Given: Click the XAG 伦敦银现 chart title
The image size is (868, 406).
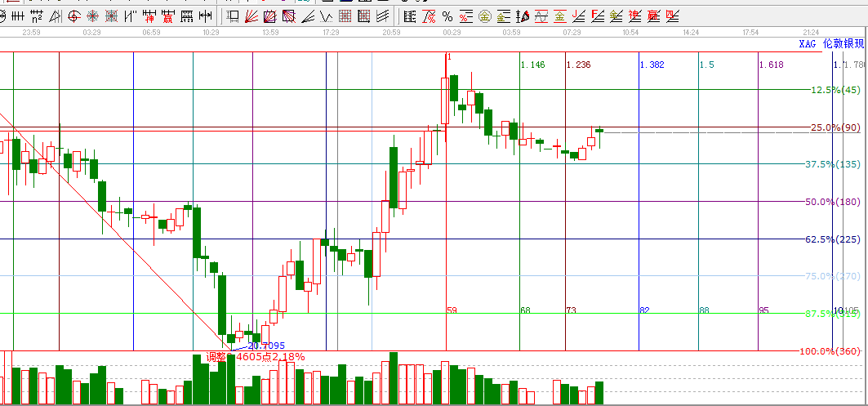Looking at the screenshot, I should click(831, 43).
